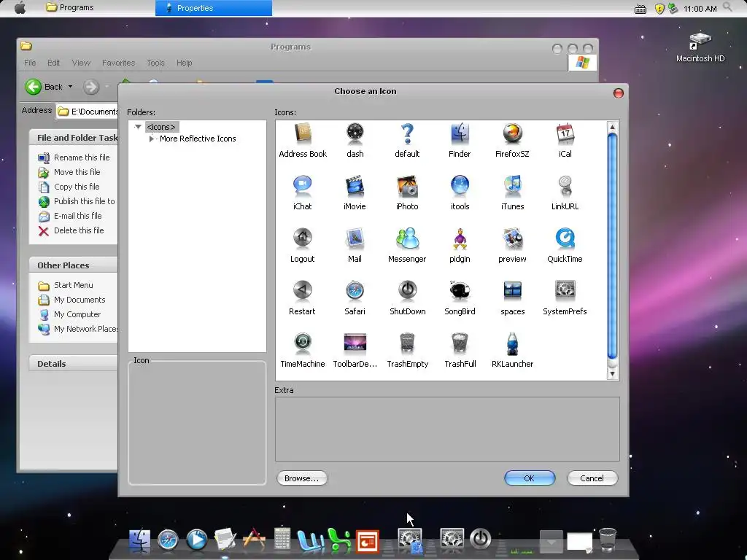Open File menu in Programs window
The height and width of the screenshot is (560, 747).
point(30,63)
